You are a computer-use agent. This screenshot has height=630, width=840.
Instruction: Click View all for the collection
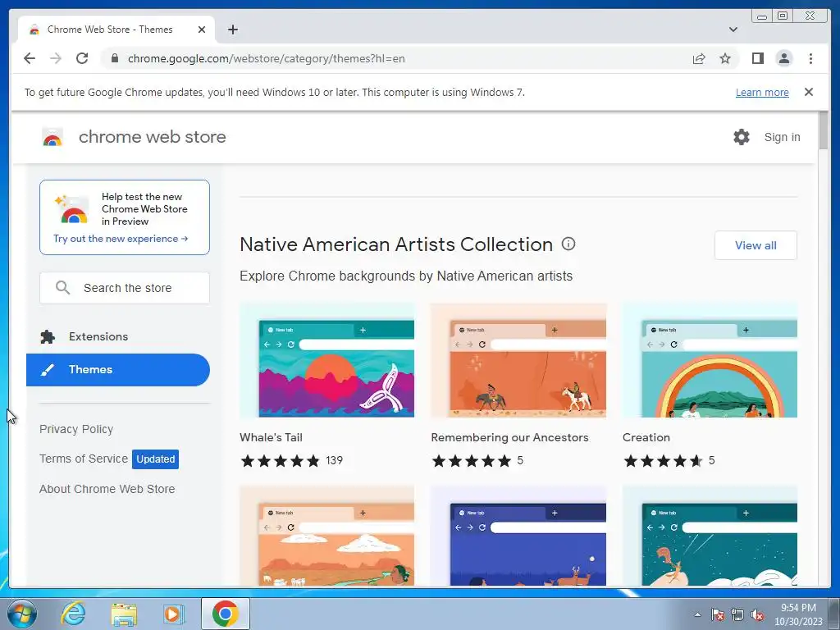pyautogui.click(x=756, y=245)
